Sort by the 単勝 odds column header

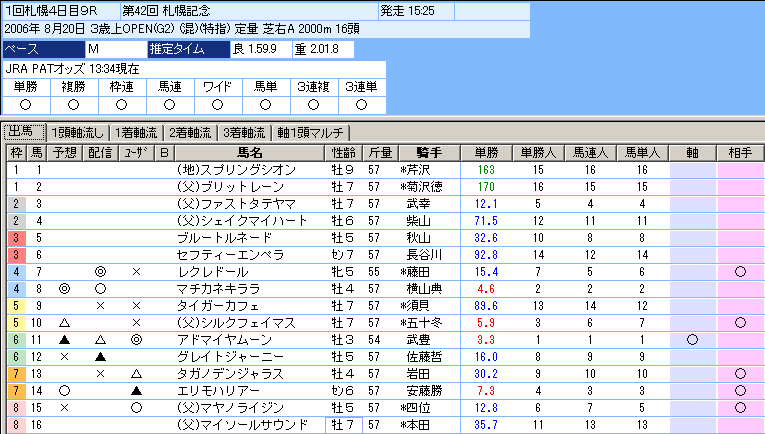point(486,153)
